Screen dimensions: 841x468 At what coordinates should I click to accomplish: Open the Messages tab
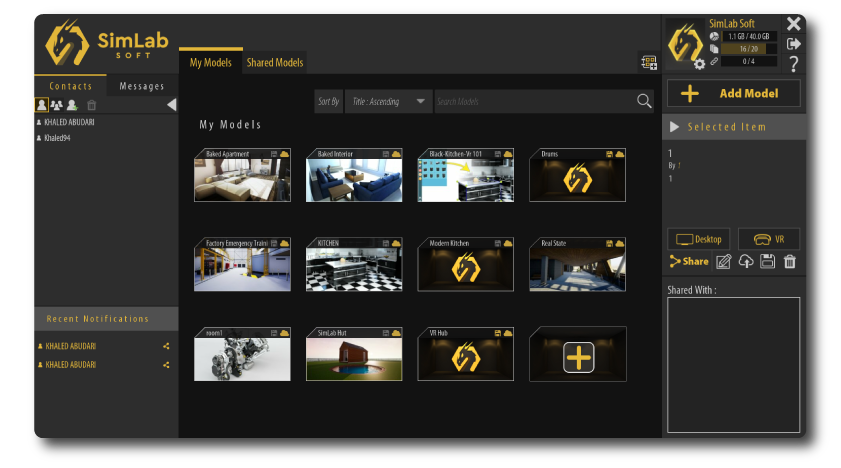coord(142,86)
